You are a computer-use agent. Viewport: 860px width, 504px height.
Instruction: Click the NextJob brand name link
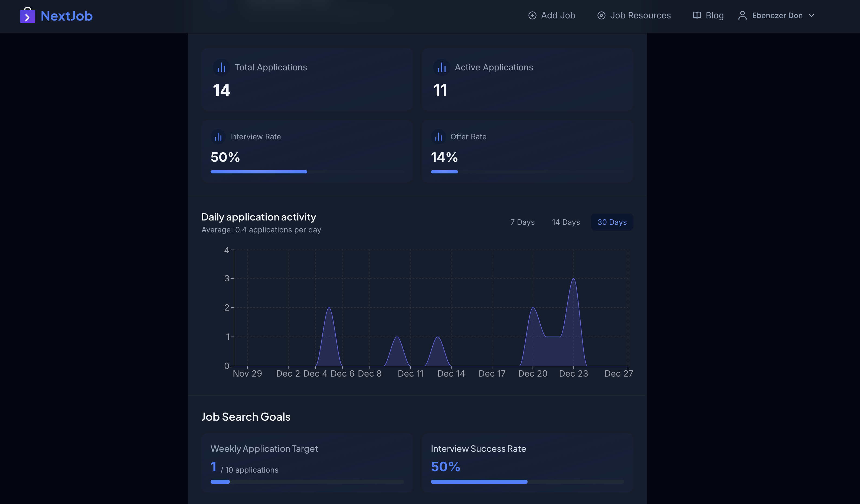[x=67, y=16]
